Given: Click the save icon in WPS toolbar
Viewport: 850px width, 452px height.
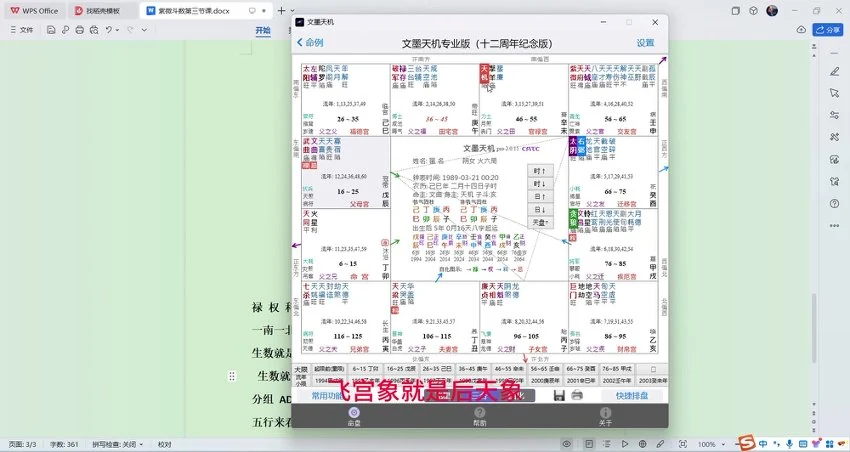Looking at the screenshot, I should point(51,30).
